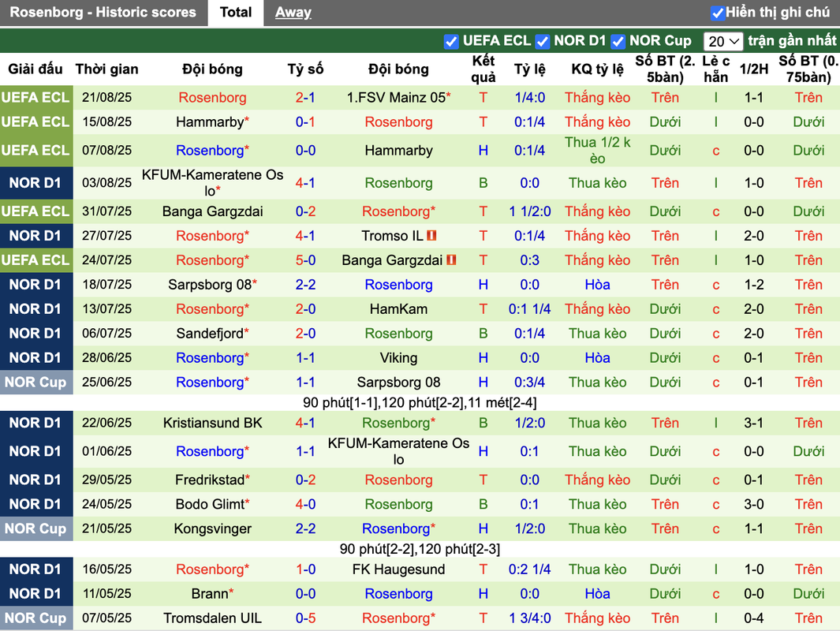Viewport: 840px width, 631px height.
Task: Uncheck the NOR D1 filter checkbox
Action: coord(543,41)
